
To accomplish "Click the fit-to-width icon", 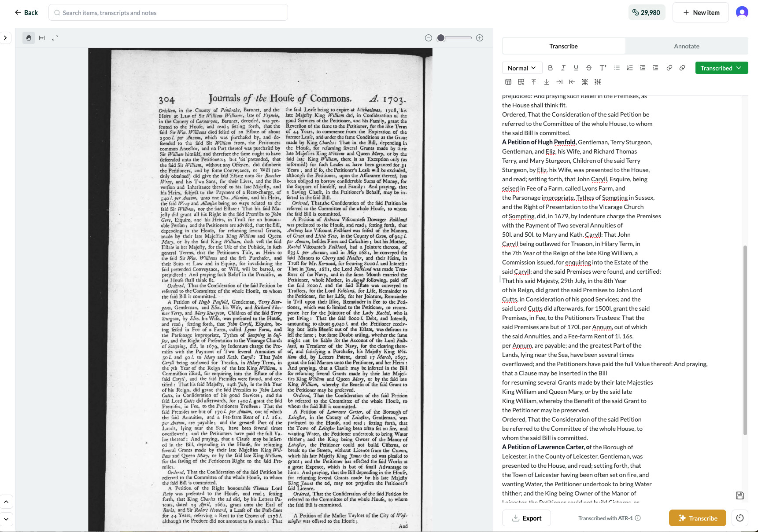I will point(42,38).
